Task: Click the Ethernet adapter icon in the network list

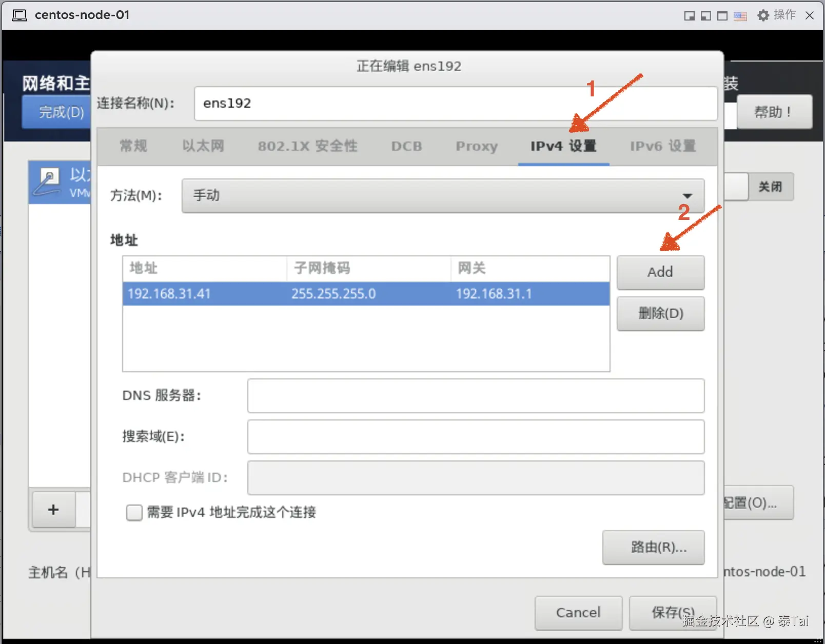Action: pos(47,183)
